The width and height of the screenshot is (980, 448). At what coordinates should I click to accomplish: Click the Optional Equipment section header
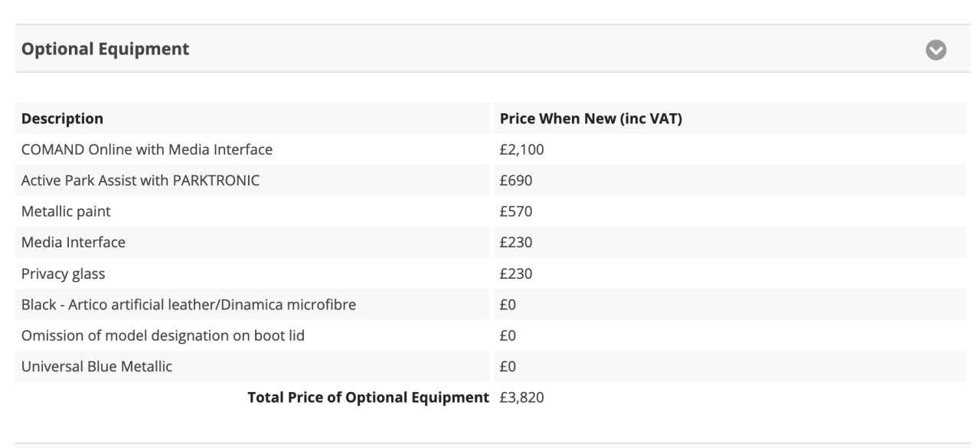pyautogui.click(x=490, y=49)
